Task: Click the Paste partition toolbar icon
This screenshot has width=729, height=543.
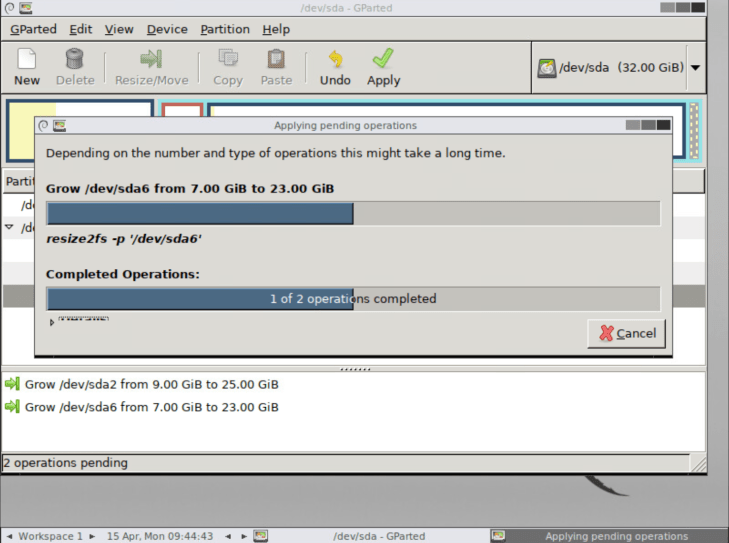Action: click(276, 60)
